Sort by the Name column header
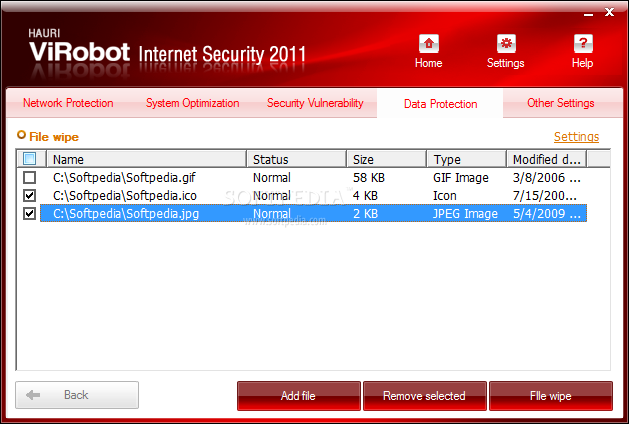The width and height of the screenshot is (629, 424). (146, 159)
